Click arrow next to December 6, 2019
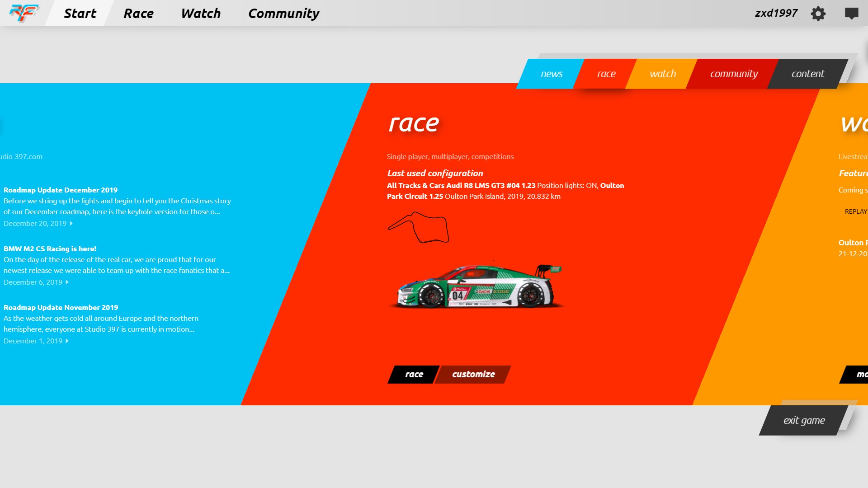Screen dimensions: 868x488 (x=67, y=282)
